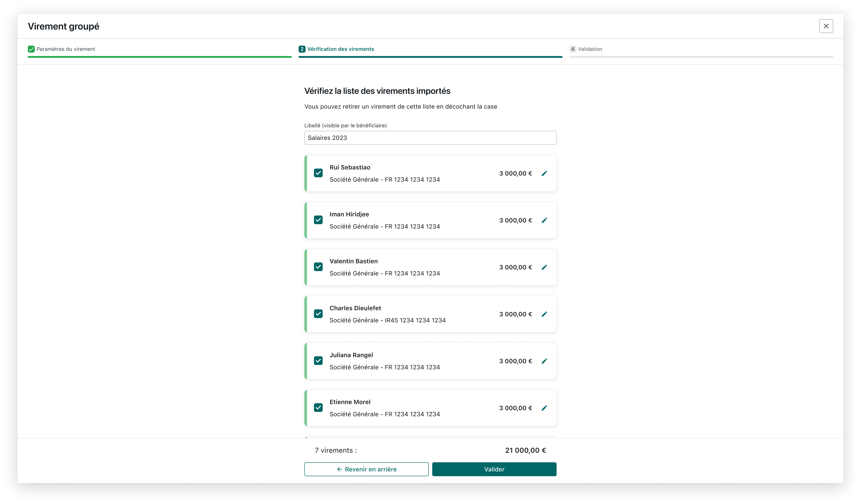Image resolution: width=861 pixels, height=504 pixels.
Task: Click the Libellé input field
Action: (x=430, y=137)
